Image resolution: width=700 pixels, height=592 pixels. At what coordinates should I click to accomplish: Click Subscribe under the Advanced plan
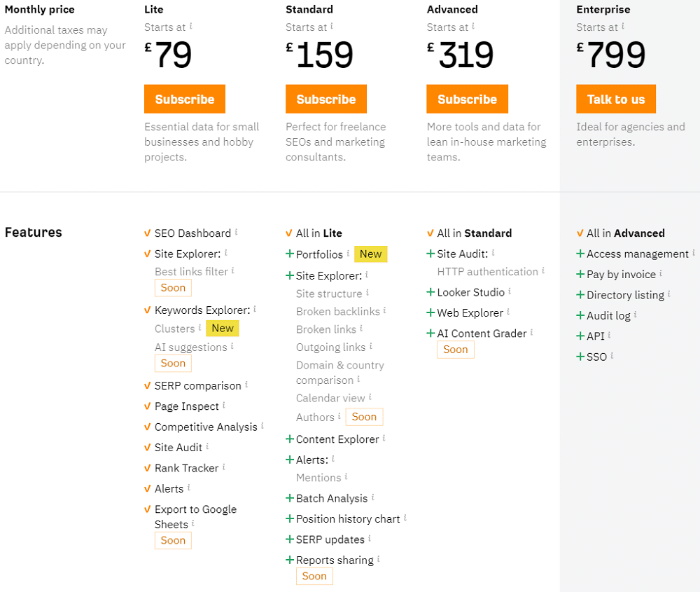[467, 99]
